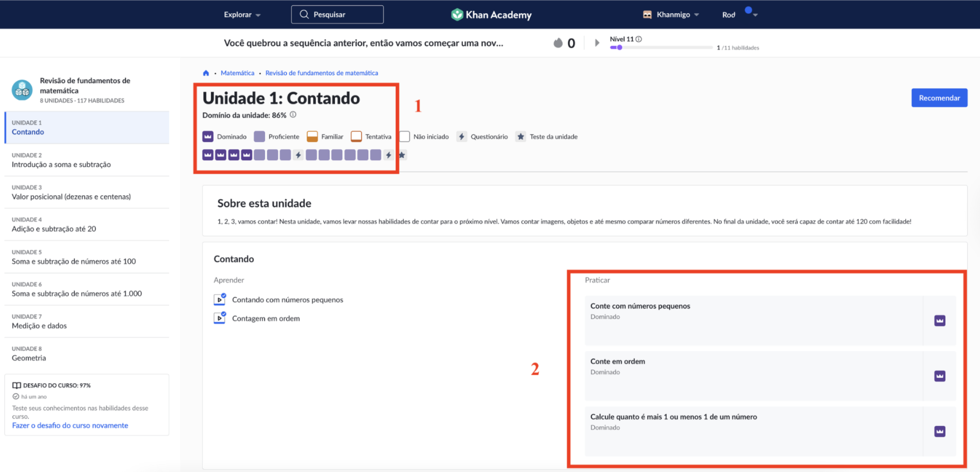Click crown icon for Conte com números pequenos
The image size is (980, 472).
coord(940,320)
